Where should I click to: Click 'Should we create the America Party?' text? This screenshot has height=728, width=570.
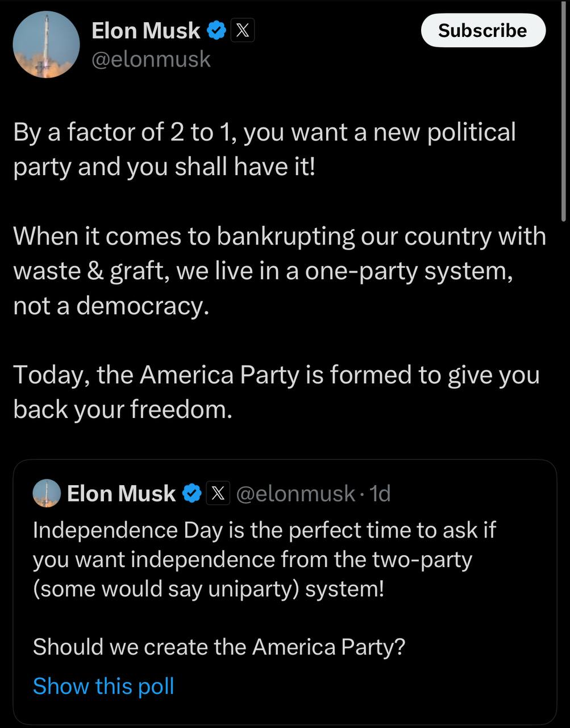[219, 647]
